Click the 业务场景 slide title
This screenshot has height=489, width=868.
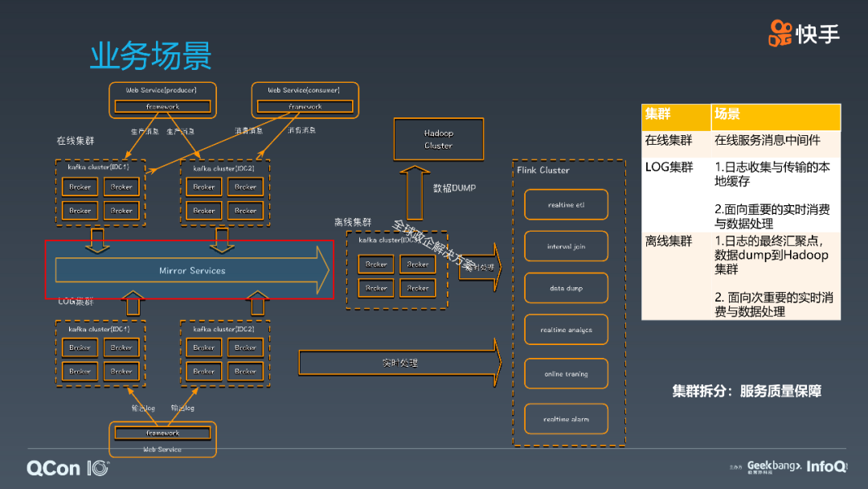[149, 54]
